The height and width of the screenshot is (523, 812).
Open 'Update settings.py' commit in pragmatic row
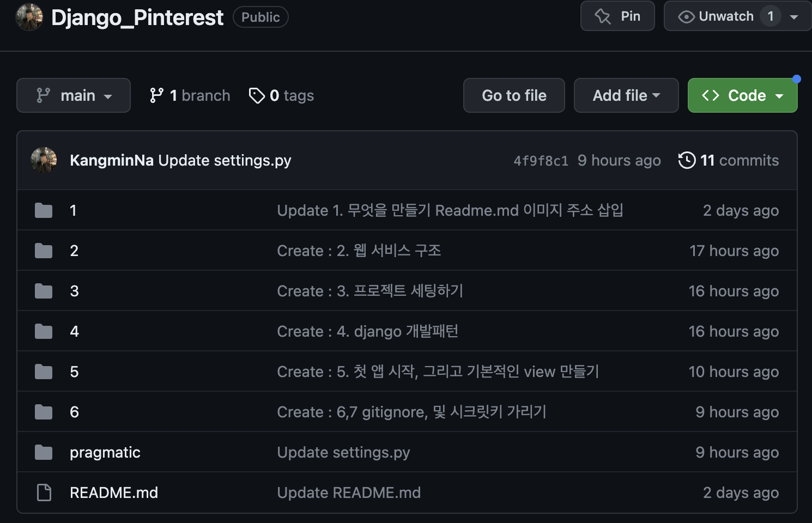click(343, 452)
